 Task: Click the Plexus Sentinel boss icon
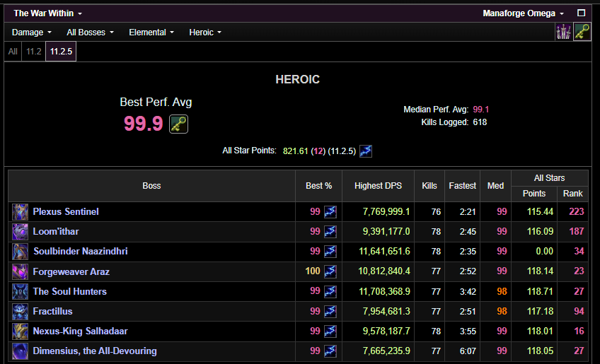pyautogui.click(x=20, y=212)
